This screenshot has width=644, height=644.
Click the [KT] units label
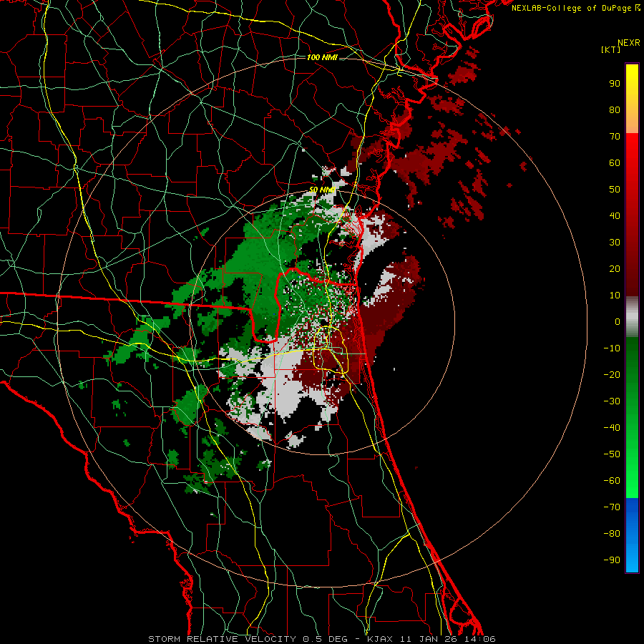[x=611, y=49]
